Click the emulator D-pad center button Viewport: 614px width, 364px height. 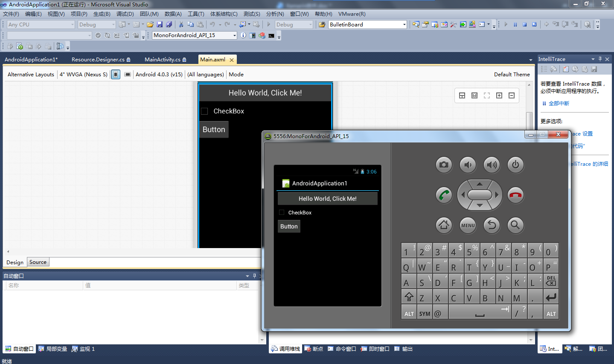click(x=480, y=195)
